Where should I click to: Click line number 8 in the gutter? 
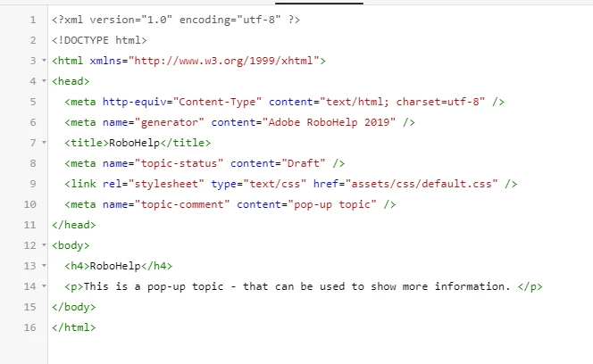pos(33,163)
